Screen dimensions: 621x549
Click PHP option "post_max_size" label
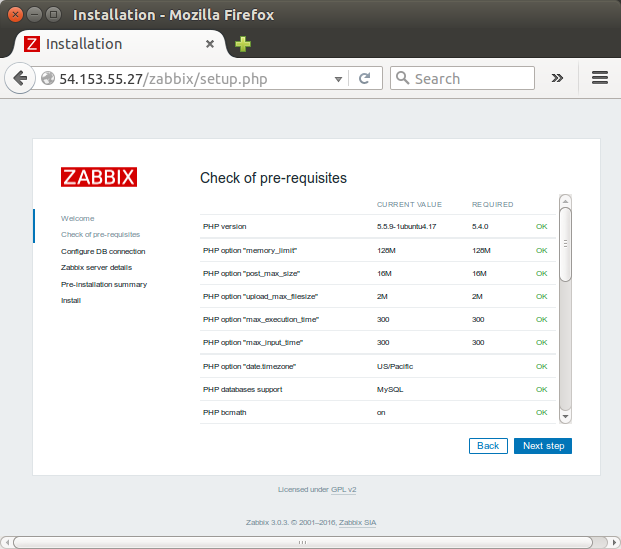[x=251, y=273]
